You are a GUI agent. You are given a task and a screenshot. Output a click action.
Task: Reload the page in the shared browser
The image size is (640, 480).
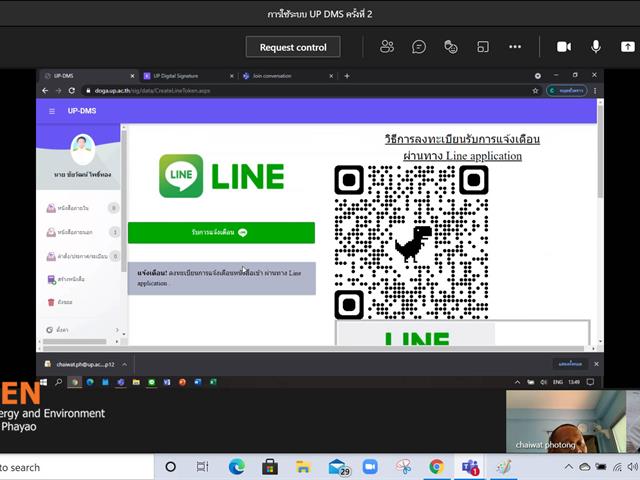click(72, 91)
